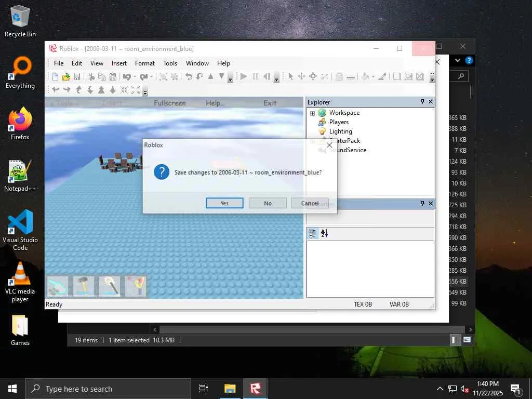Select SoundService in Explorer

point(348,150)
